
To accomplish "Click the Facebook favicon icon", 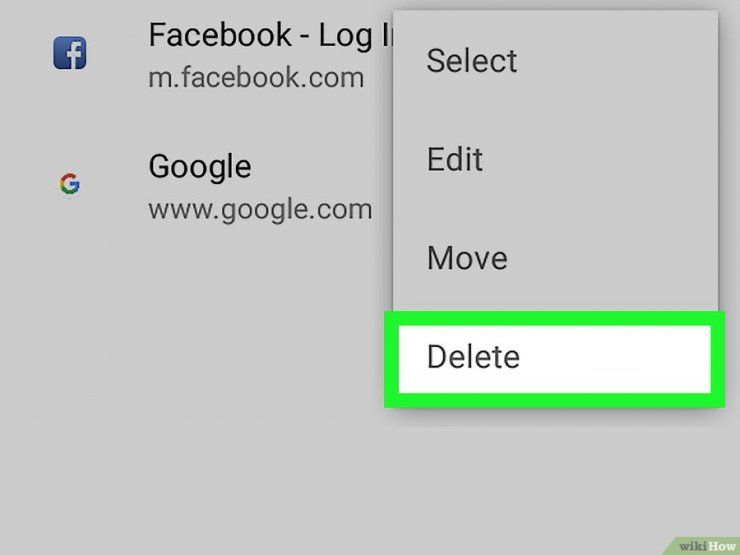I will 70,53.
